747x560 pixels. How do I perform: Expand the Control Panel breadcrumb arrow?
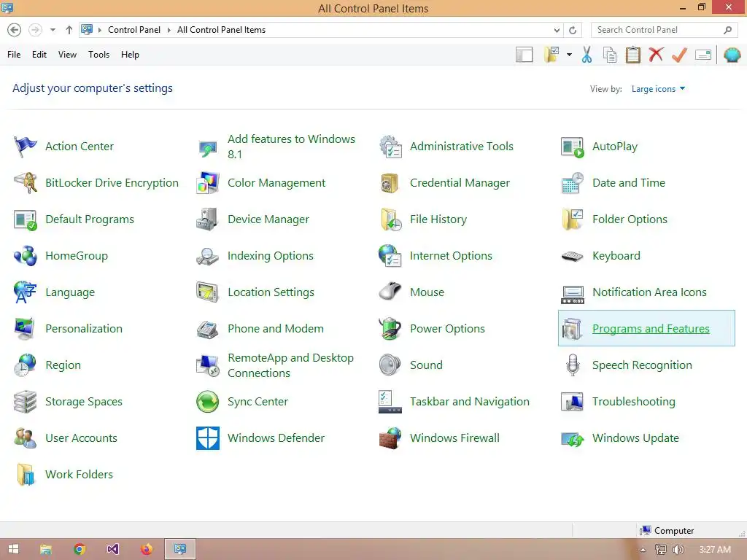tap(169, 30)
